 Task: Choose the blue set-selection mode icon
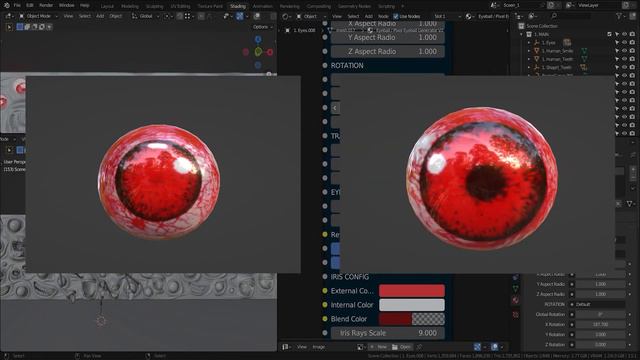[x=20, y=27]
